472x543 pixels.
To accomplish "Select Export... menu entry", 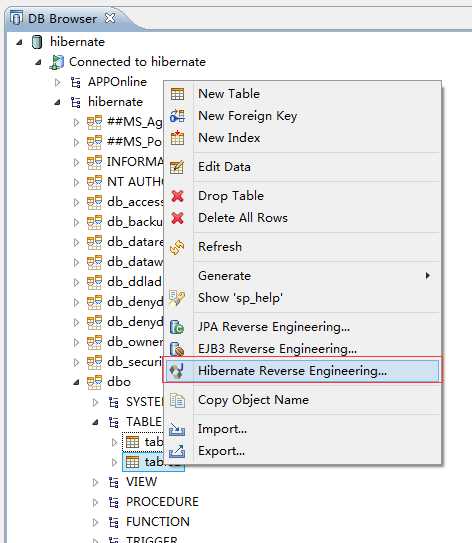I will [303, 451].
